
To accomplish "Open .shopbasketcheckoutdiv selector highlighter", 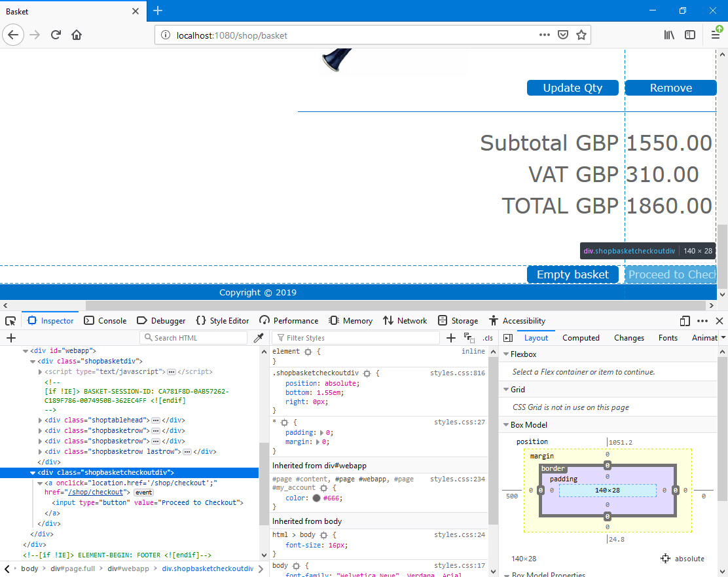I will pos(367,373).
